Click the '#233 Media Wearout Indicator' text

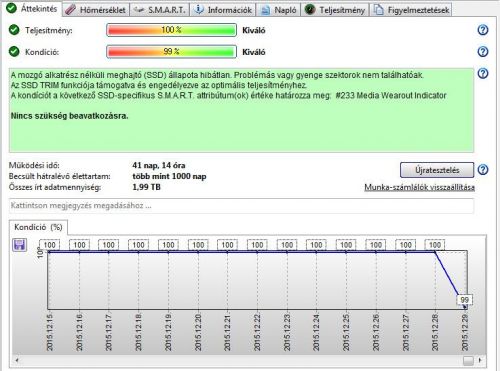391,96
